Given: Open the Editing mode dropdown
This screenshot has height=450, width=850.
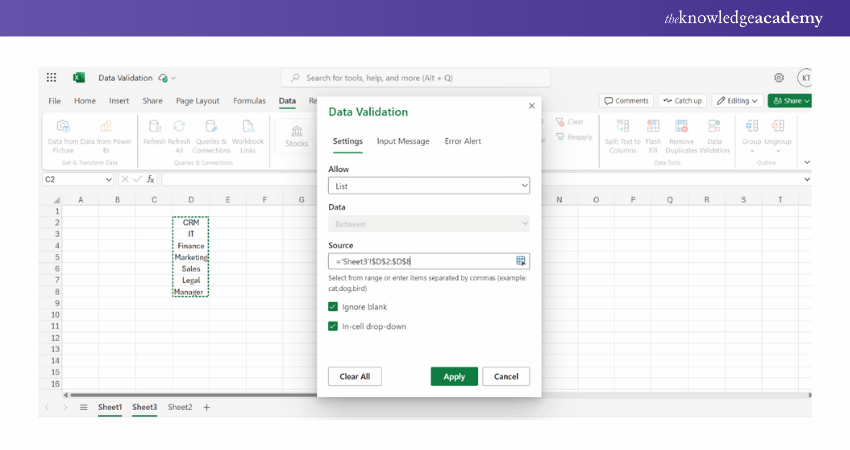Looking at the screenshot, I should (x=738, y=101).
